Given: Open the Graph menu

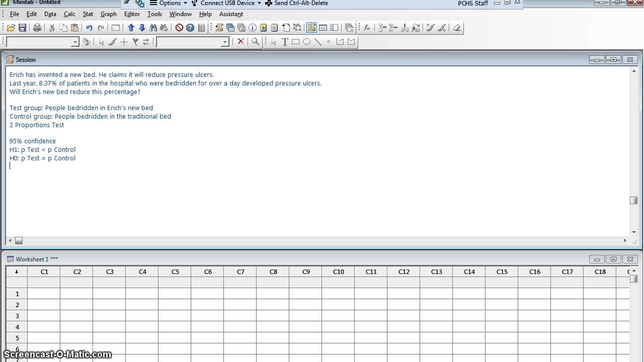Looking at the screenshot, I should 109,14.
